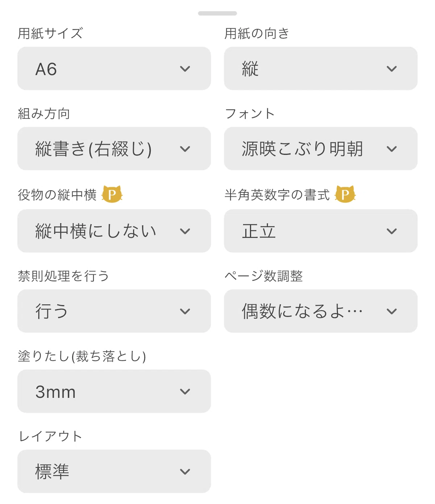The height and width of the screenshot is (504, 435).
Task: Open the ページ数調整 dropdown showing 偶数になるよ…
Action: point(321,311)
